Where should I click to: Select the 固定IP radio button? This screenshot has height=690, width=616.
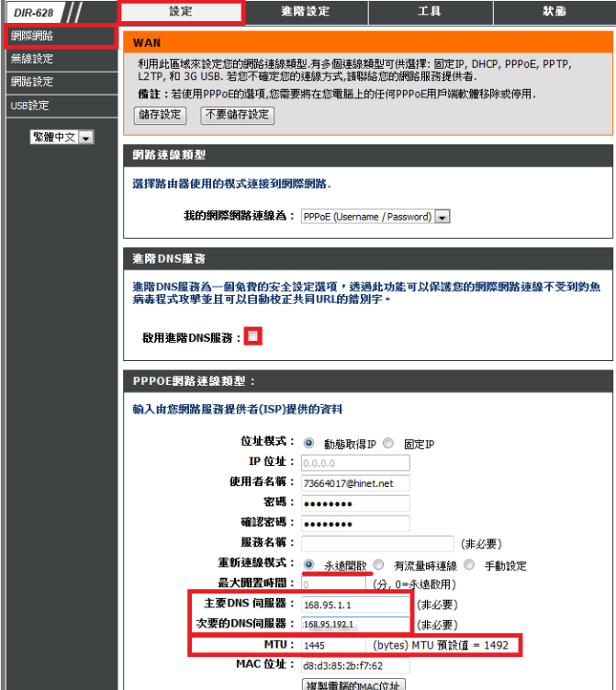[x=389, y=443]
